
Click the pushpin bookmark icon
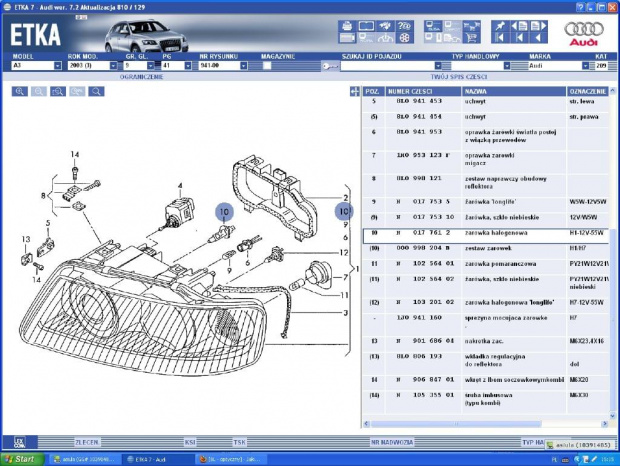click(x=500, y=26)
